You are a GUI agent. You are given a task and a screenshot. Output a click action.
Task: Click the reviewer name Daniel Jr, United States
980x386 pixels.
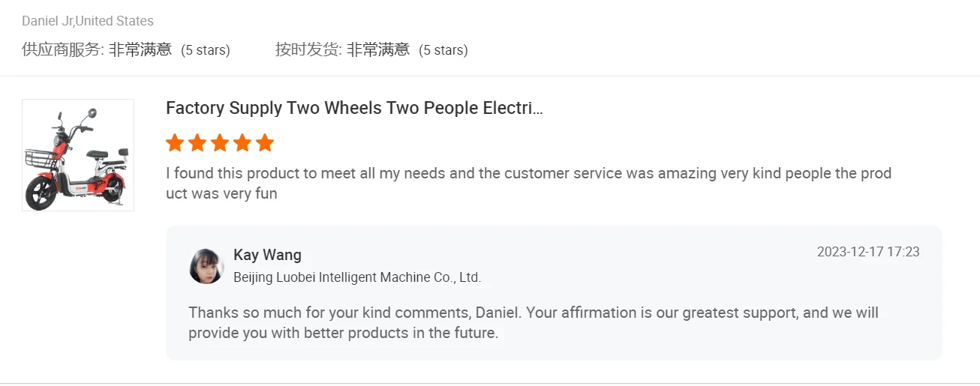[88, 21]
